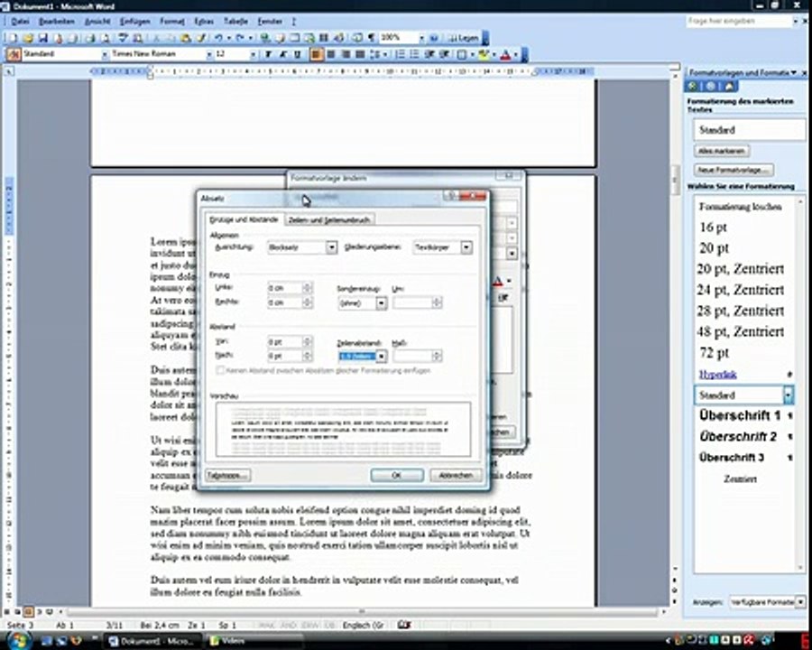
Task: Click the Lesen reading layout button
Action: 463,38
